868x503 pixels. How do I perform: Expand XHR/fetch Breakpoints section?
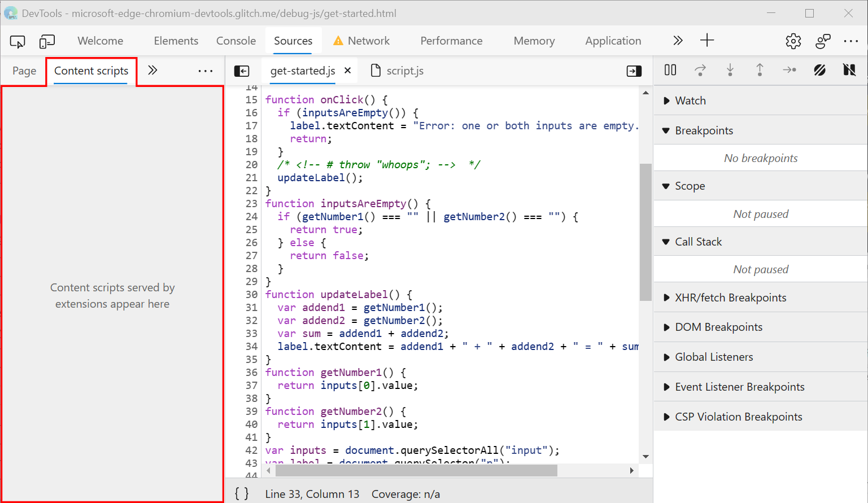(x=761, y=298)
